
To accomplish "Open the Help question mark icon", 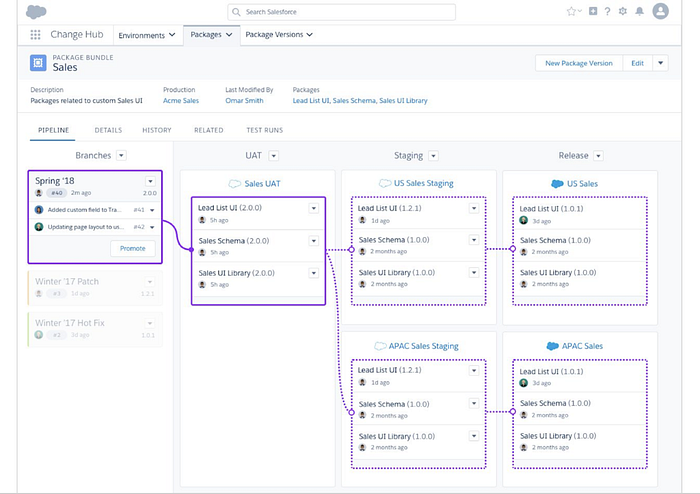I will click(607, 11).
